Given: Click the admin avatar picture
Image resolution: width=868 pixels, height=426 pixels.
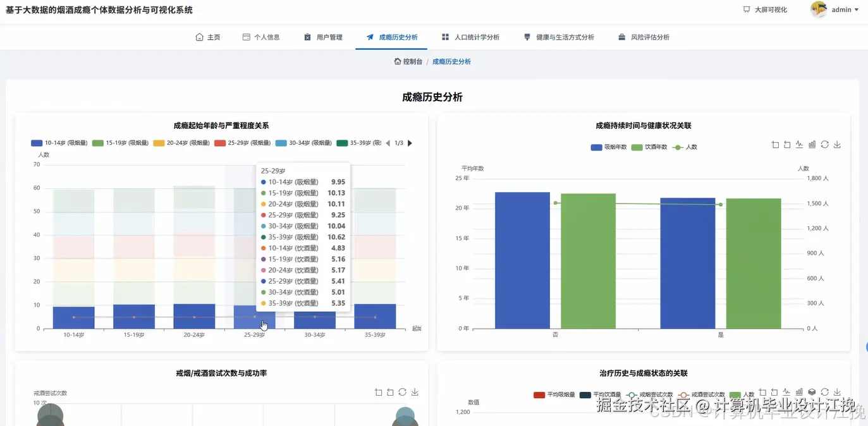Looking at the screenshot, I should click(819, 9).
